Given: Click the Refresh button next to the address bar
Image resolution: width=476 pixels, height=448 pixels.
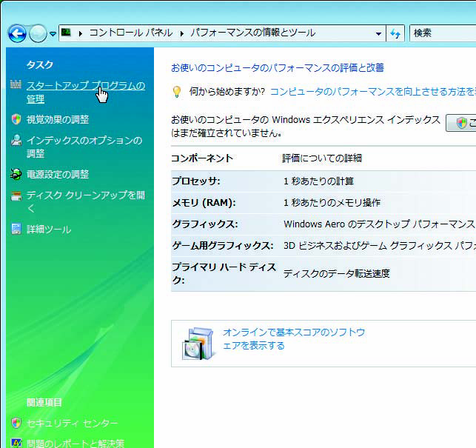Looking at the screenshot, I should coord(395,33).
